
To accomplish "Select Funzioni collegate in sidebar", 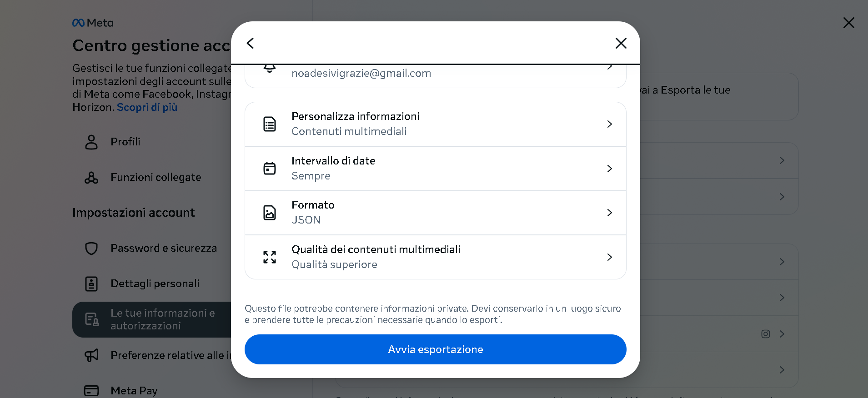I will pos(156,177).
